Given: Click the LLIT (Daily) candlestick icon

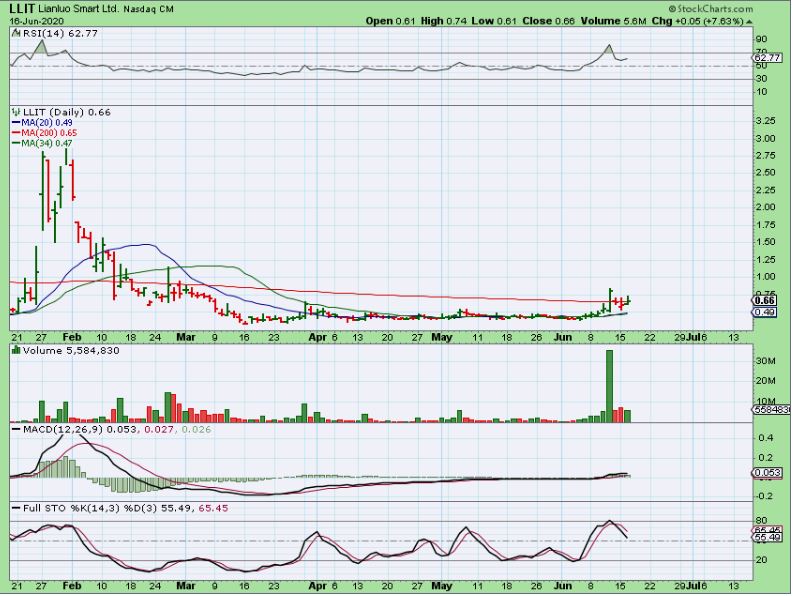Looking at the screenshot, I should 15,112.
